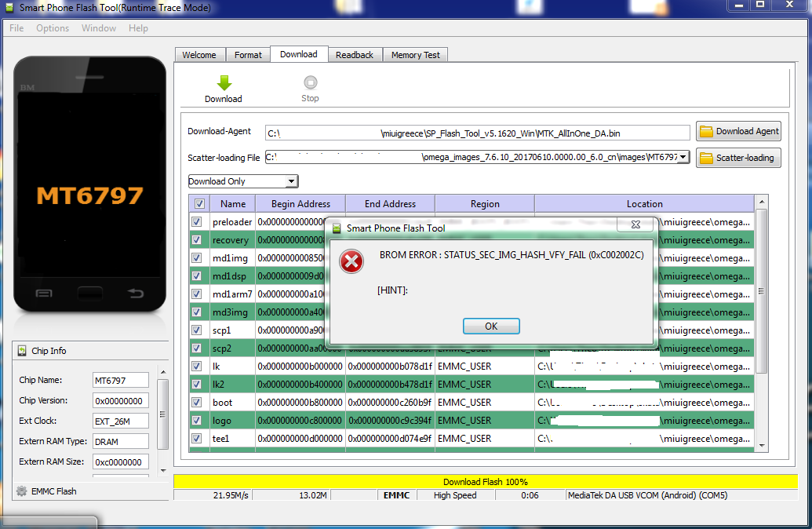812x529 pixels.
Task: Toggle the boot partition checkbox
Action: tap(197, 403)
